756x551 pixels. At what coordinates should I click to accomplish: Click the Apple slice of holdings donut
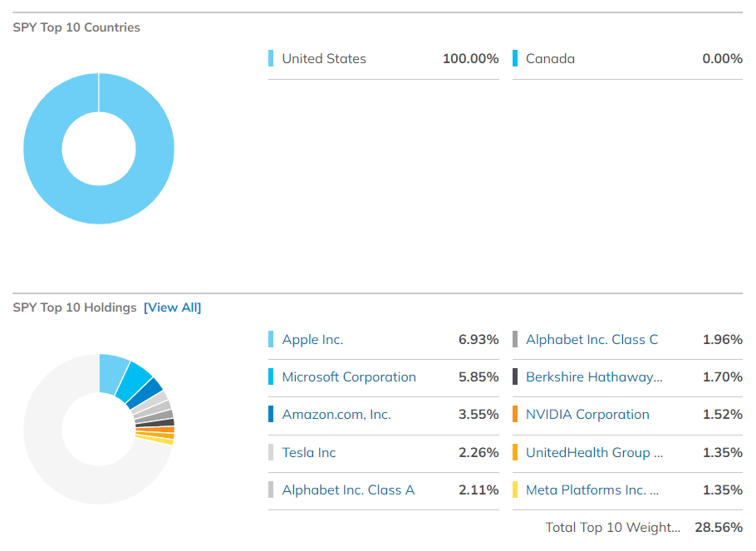[x=112, y=373]
